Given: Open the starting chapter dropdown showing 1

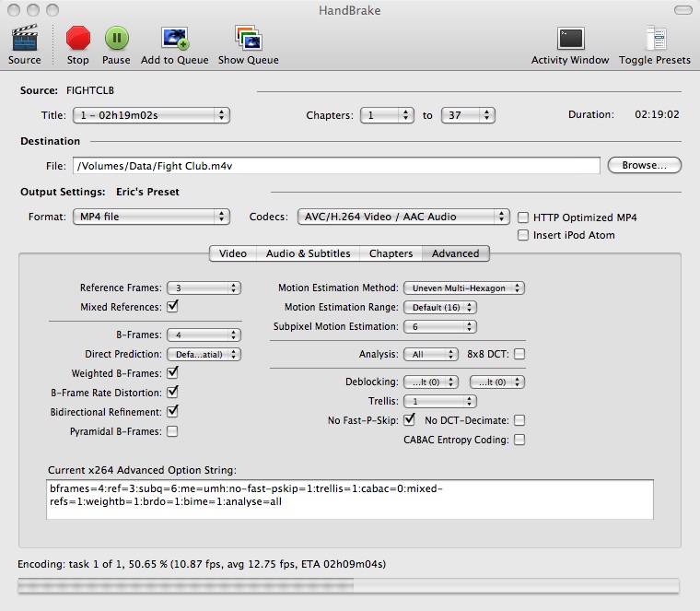Looking at the screenshot, I should pos(387,115).
